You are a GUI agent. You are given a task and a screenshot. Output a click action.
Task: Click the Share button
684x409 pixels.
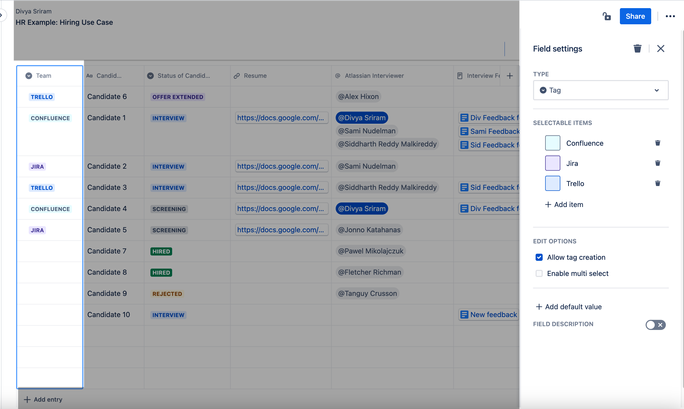[x=635, y=16]
